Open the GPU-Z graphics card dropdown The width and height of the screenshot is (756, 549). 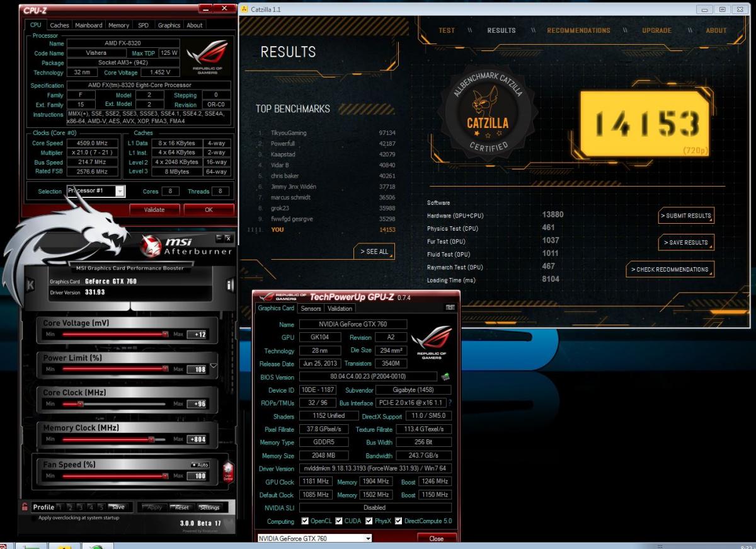368,539
